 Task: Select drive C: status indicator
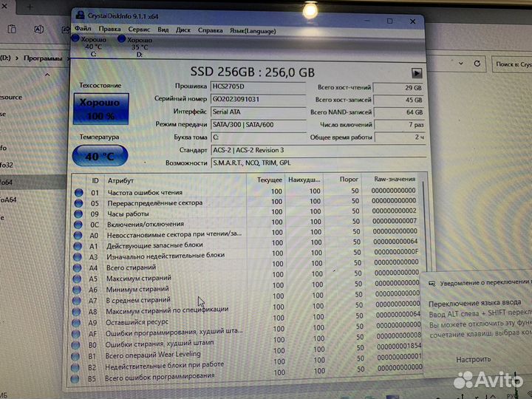click(x=89, y=46)
